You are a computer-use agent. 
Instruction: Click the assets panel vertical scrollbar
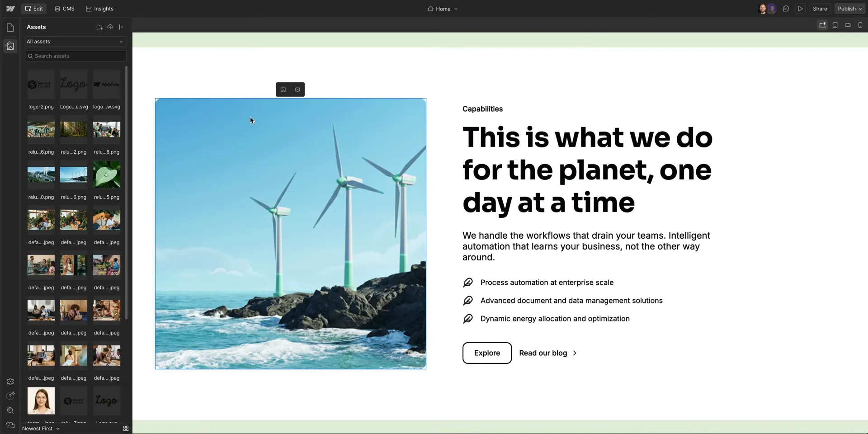126,193
